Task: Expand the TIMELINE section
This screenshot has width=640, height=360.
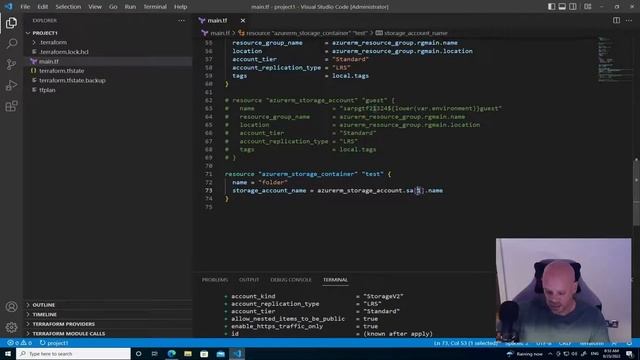Action: tap(107, 314)
